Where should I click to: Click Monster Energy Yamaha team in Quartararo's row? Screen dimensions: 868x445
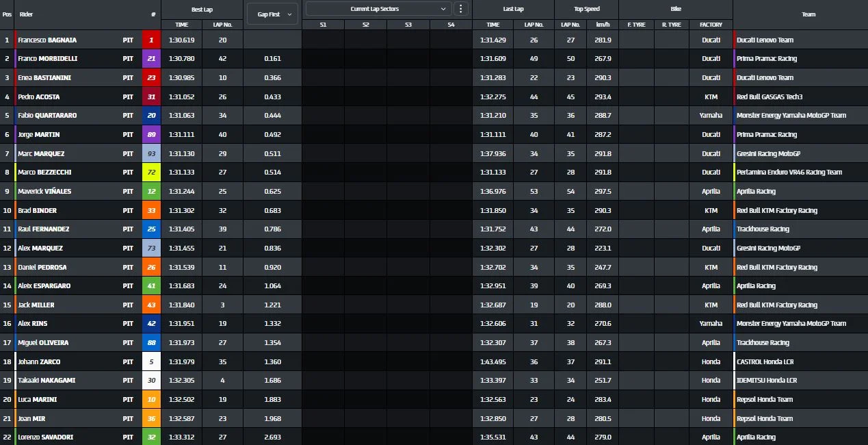pos(791,116)
